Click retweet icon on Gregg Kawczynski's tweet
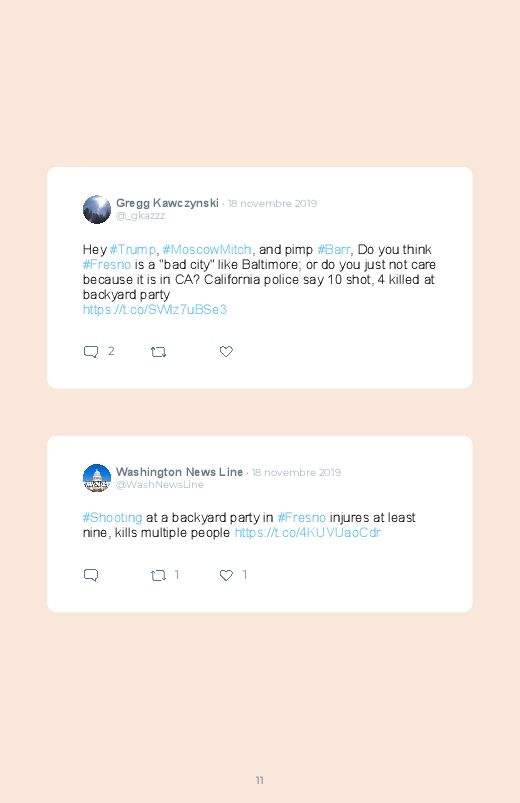The width and height of the screenshot is (520, 803). 158,352
